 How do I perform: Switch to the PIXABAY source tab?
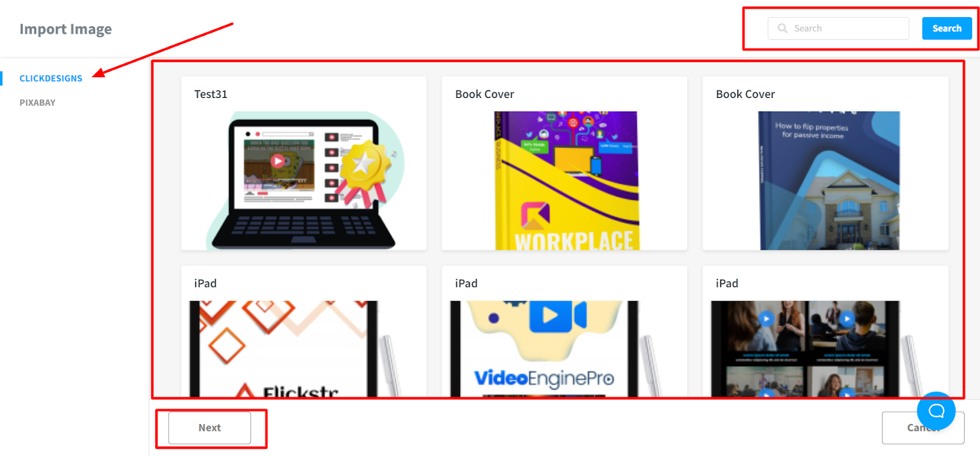coord(37,103)
